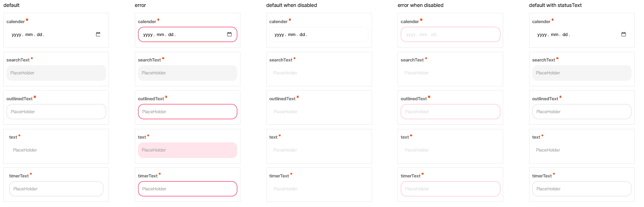This screenshot has width=644, height=207.
Task: Focus searchText input in the default column
Action: [56, 73]
